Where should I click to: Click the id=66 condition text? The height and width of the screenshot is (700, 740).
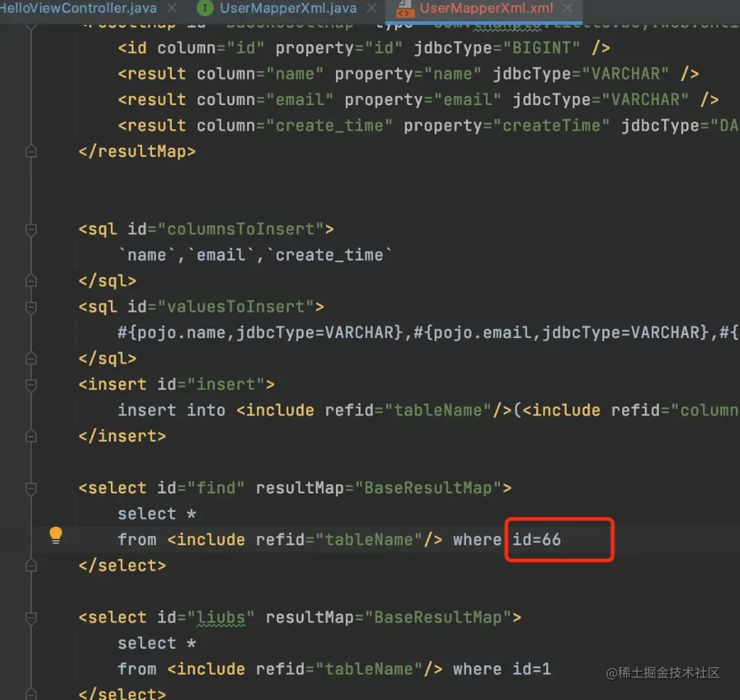(x=537, y=540)
